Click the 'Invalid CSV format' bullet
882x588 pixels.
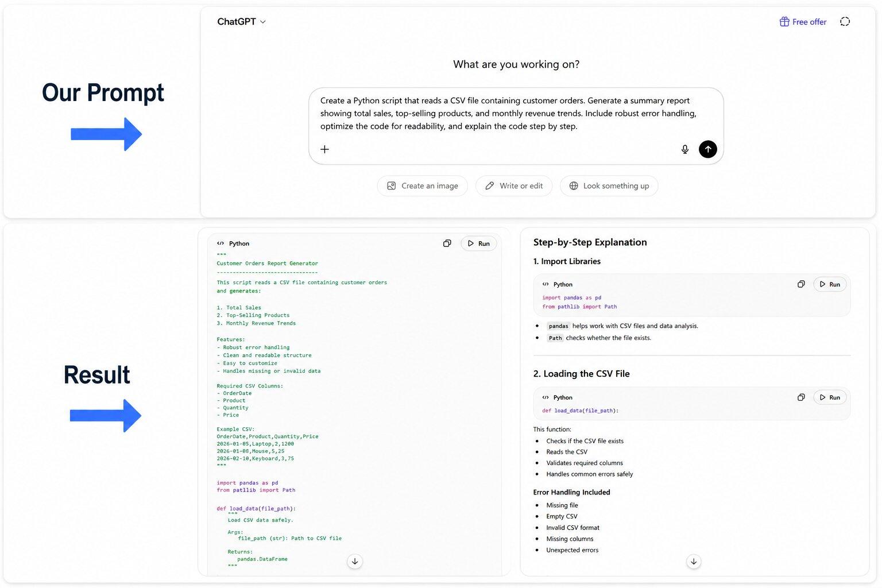[572, 528]
